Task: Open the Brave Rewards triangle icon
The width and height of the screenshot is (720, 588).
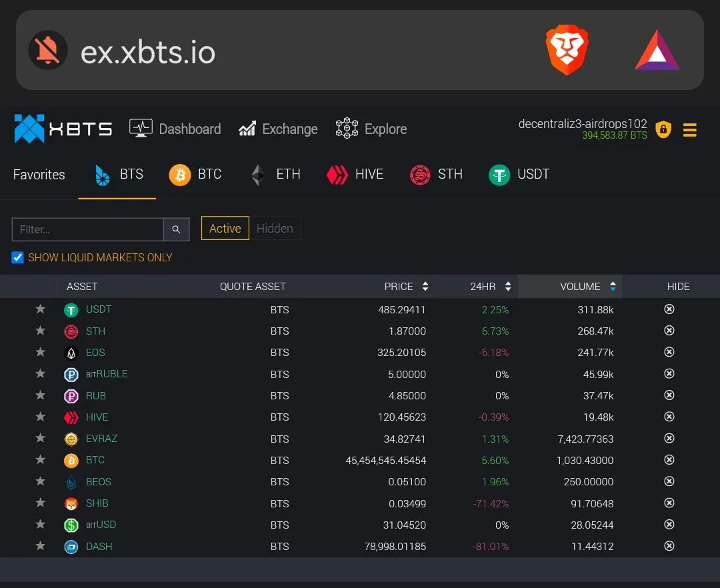Action: click(657, 51)
